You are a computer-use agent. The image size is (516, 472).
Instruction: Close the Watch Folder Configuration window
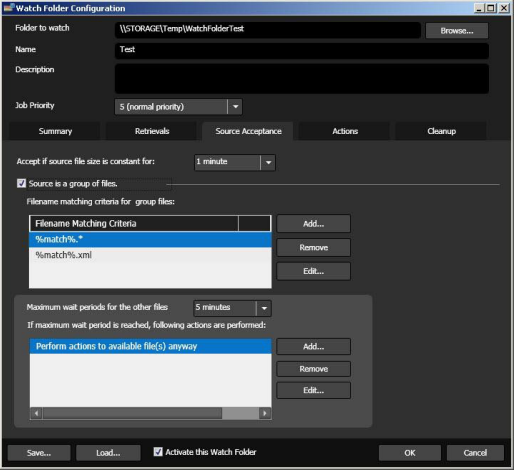pos(504,8)
